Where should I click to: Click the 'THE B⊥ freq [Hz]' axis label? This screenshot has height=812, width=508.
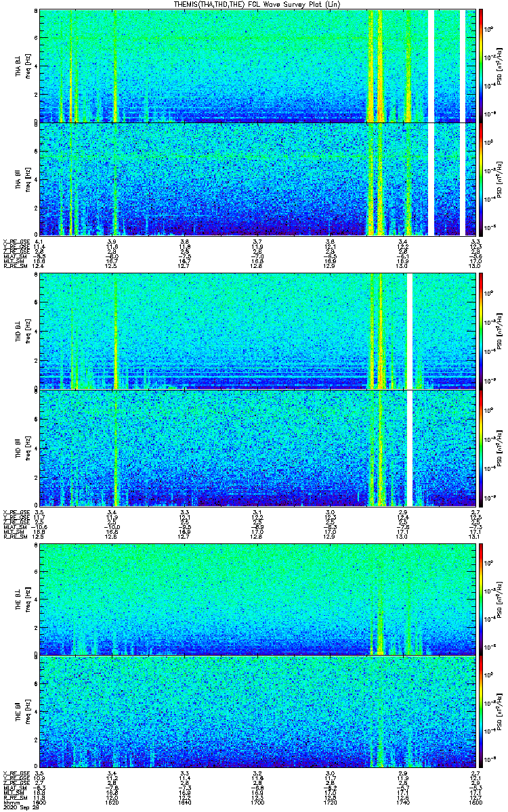pos(22,599)
